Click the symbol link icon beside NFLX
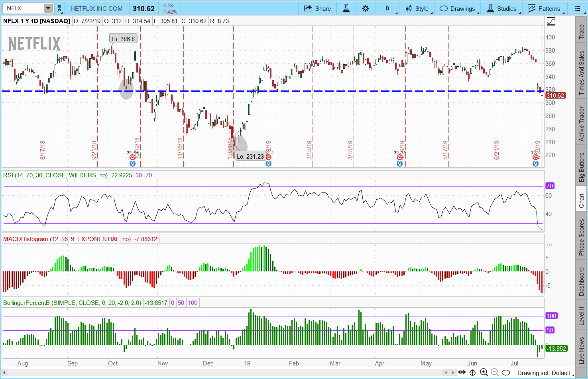The height and width of the screenshot is (379, 588). 59,8
